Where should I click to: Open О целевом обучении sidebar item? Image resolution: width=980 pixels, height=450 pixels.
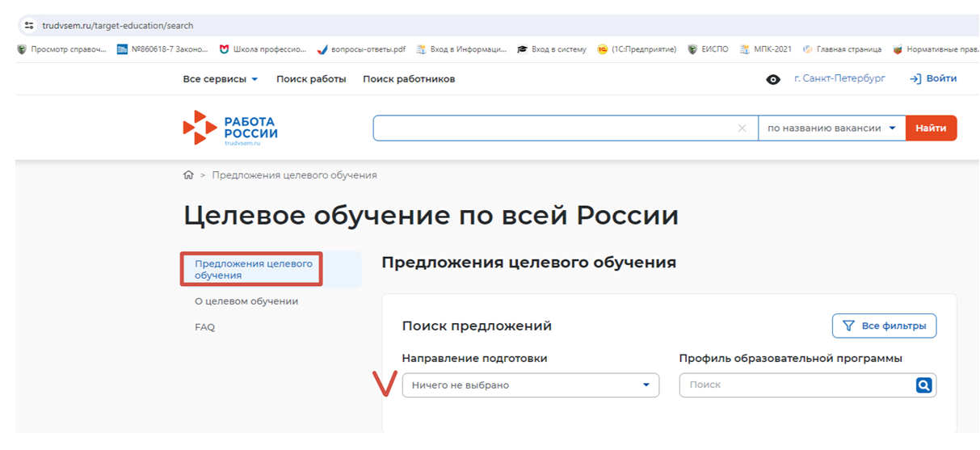click(246, 301)
